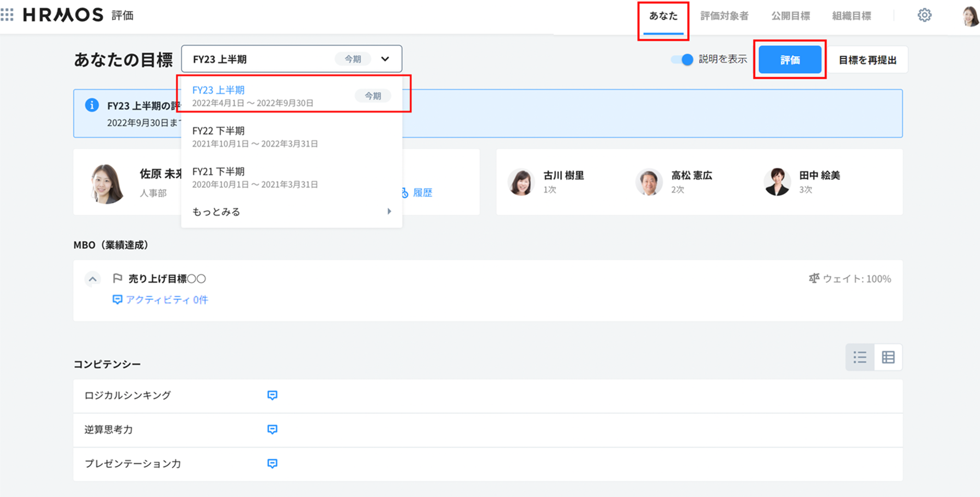Screen dimensions: 980x497
Task: Expand もっとみる for more periods
Action: (291, 212)
